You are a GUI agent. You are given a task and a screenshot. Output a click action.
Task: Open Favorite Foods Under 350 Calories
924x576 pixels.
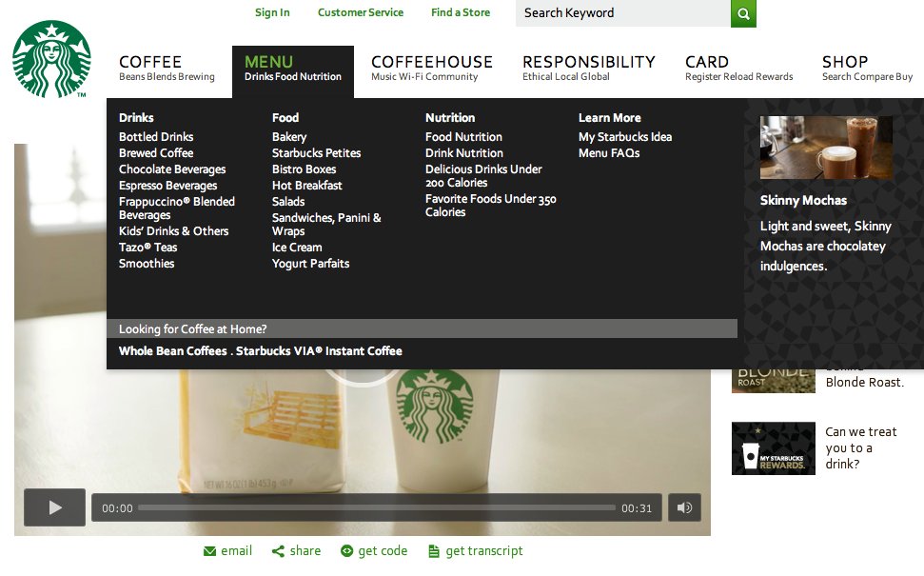coord(490,205)
